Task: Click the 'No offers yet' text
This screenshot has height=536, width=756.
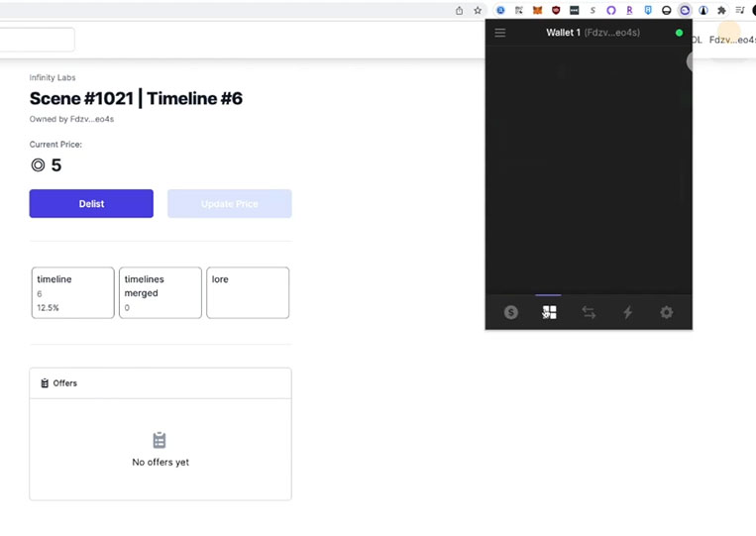Action: [161, 462]
